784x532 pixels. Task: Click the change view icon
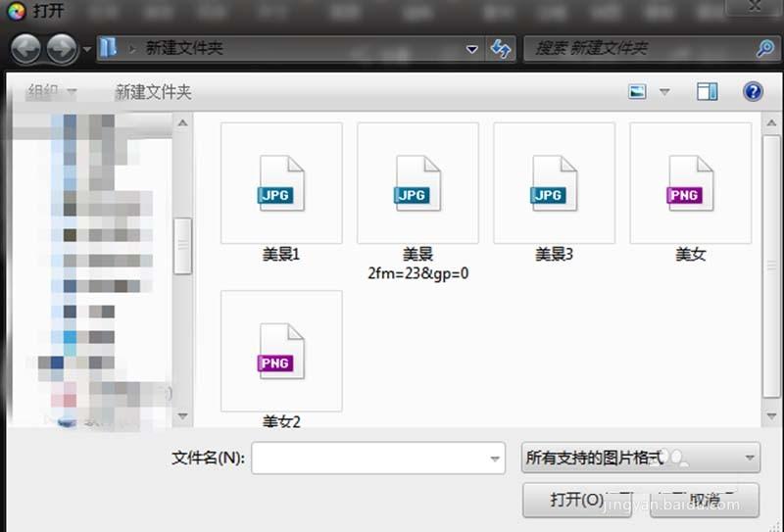point(637,91)
